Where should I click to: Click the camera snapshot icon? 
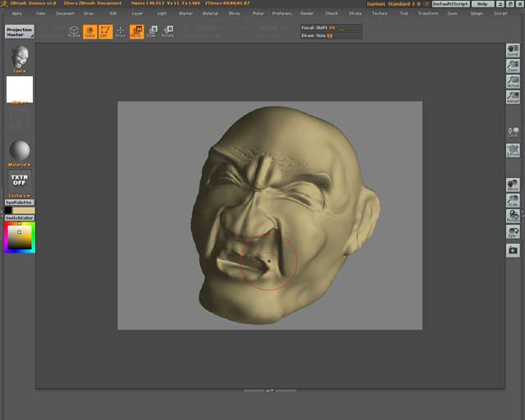[x=513, y=249]
